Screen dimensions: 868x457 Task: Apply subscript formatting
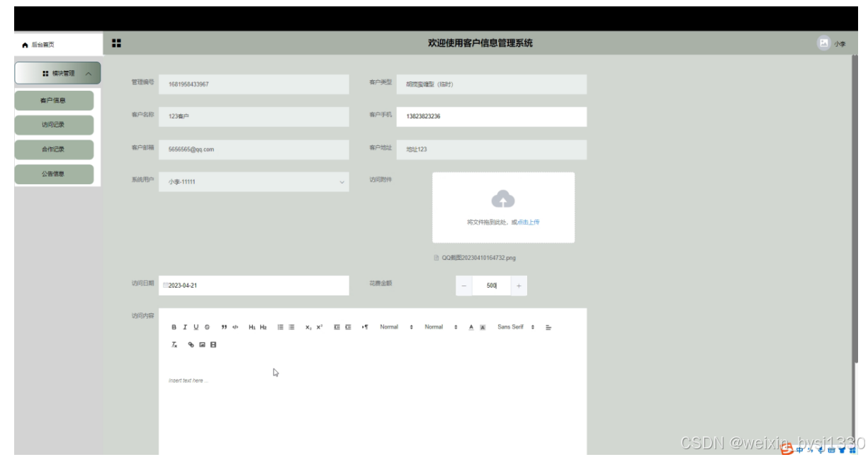pyautogui.click(x=308, y=327)
